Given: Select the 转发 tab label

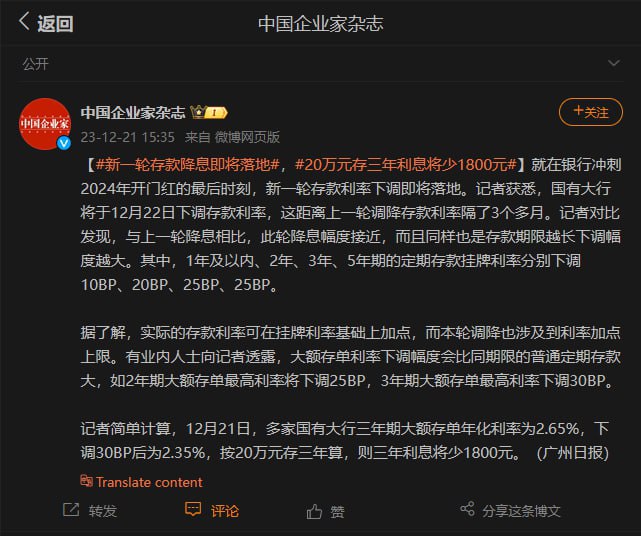Looking at the screenshot, I should (103, 511).
